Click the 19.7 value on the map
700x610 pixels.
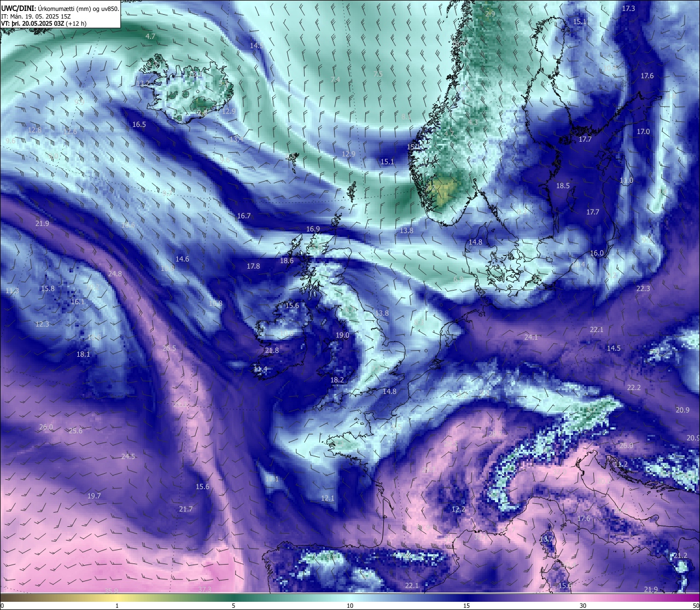click(94, 496)
